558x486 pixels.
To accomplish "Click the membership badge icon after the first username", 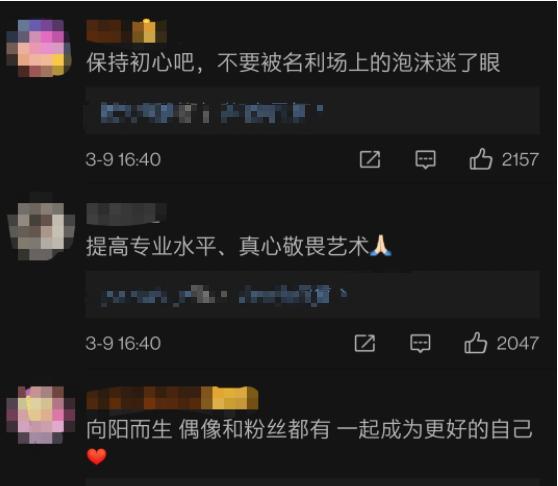I will pos(149,31).
